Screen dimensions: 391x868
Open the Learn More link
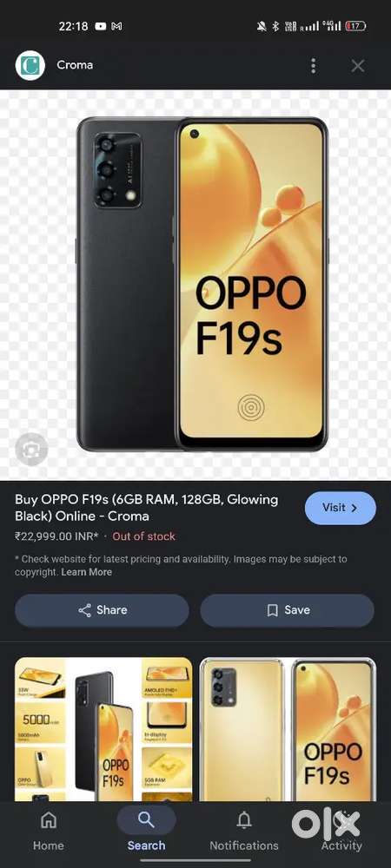[86, 572]
